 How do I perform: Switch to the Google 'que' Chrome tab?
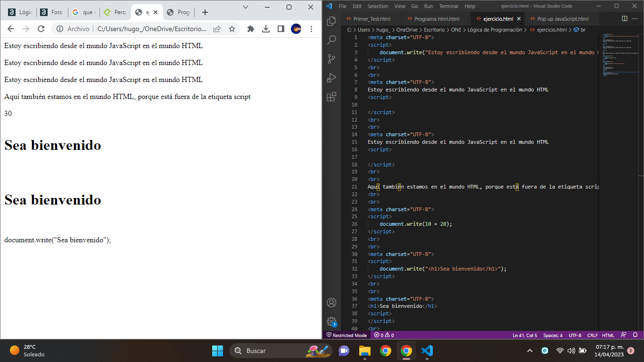click(83, 12)
